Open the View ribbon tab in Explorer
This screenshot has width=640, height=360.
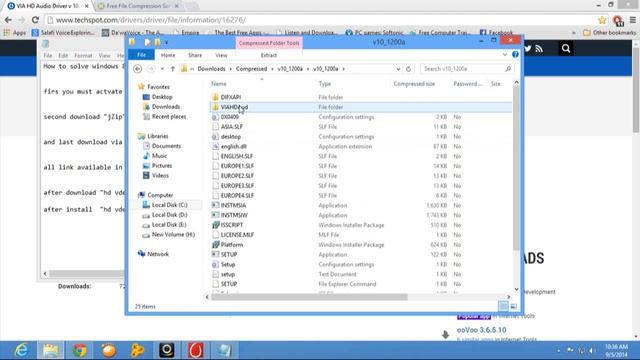click(x=221, y=55)
